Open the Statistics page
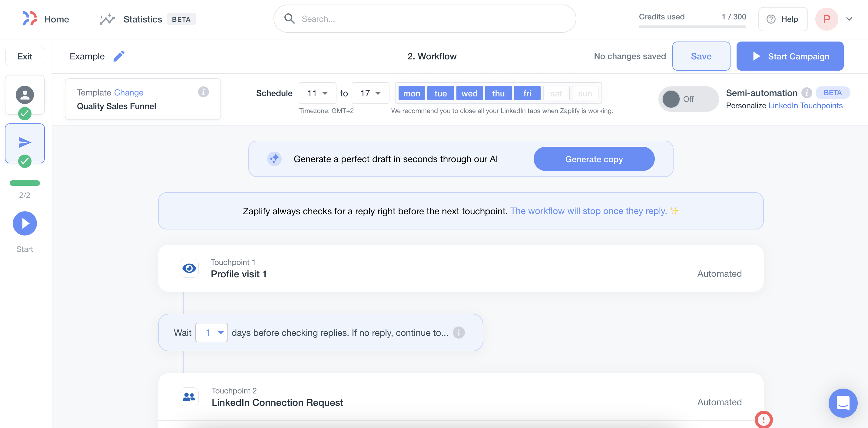The width and height of the screenshot is (868, 428). coord(143,19)
